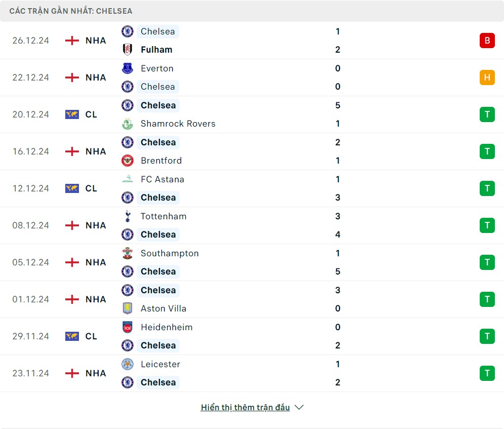Click the Aston Villa crest icon
Screen dimensions: 504x429
tap(128, 308)
